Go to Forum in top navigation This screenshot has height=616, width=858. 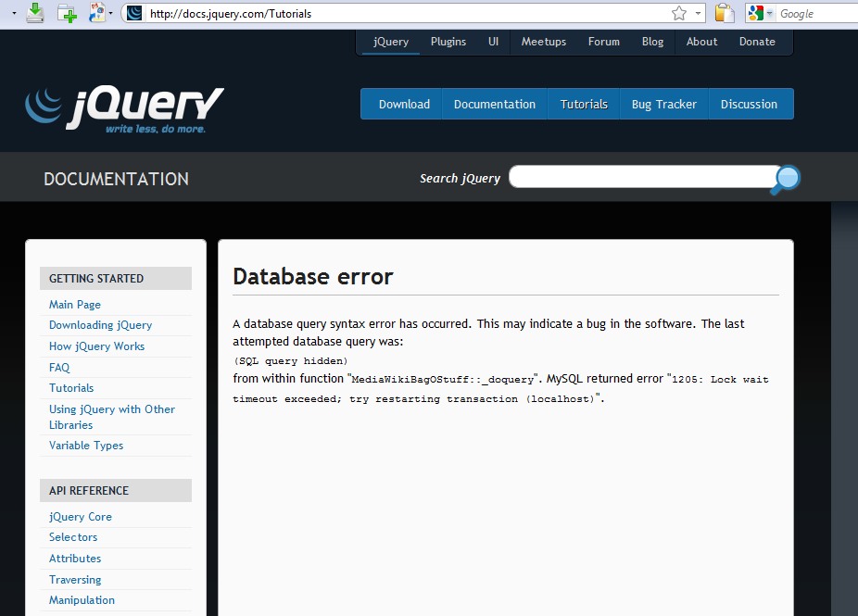point(604,42)
